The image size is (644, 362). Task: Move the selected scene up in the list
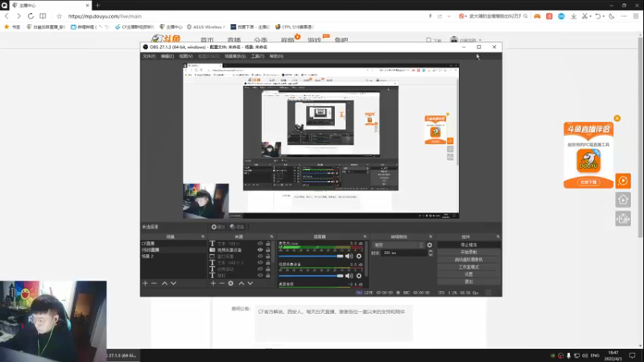(x=164, y=283)
